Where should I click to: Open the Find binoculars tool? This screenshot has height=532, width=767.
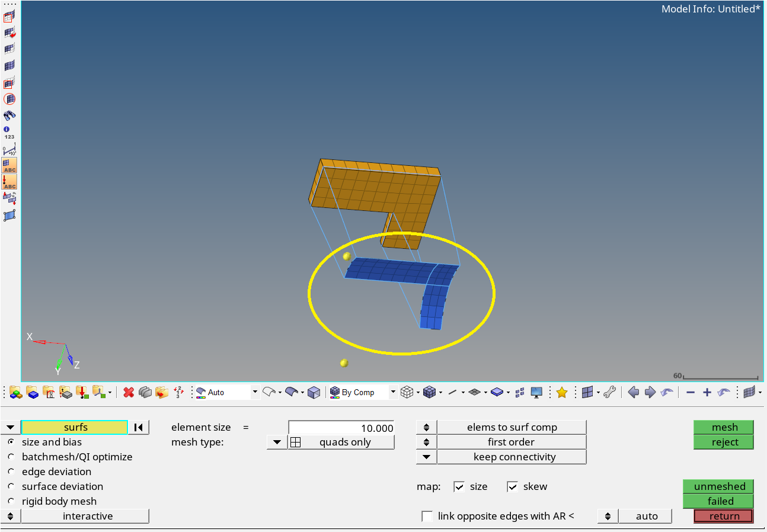[x=9, y=116]
